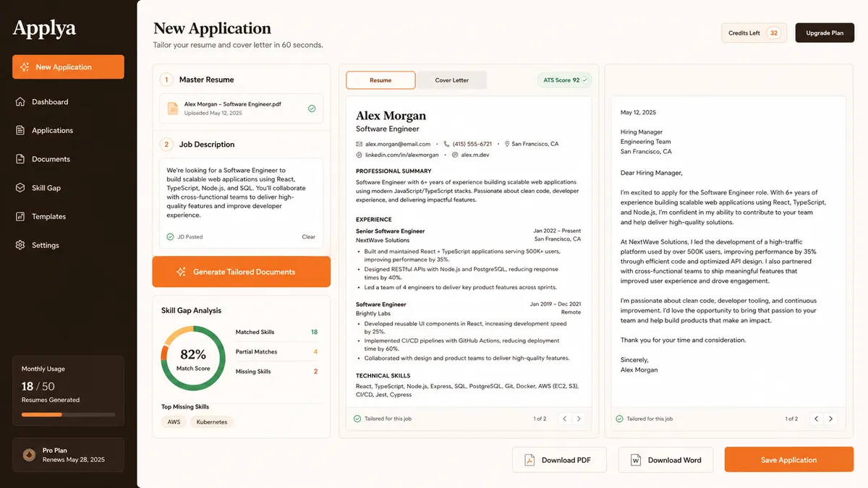Start a New Application
This screenshot has width=868, height=488.
[x=68, y=67]
